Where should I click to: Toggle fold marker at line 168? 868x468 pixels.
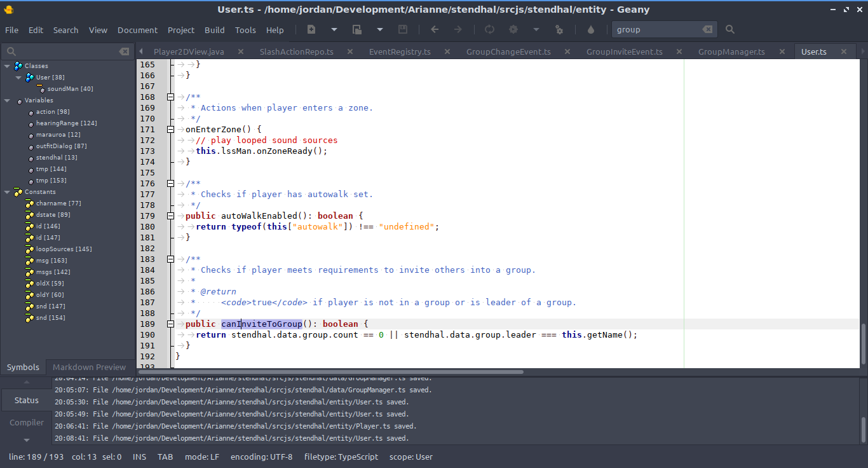170,97
